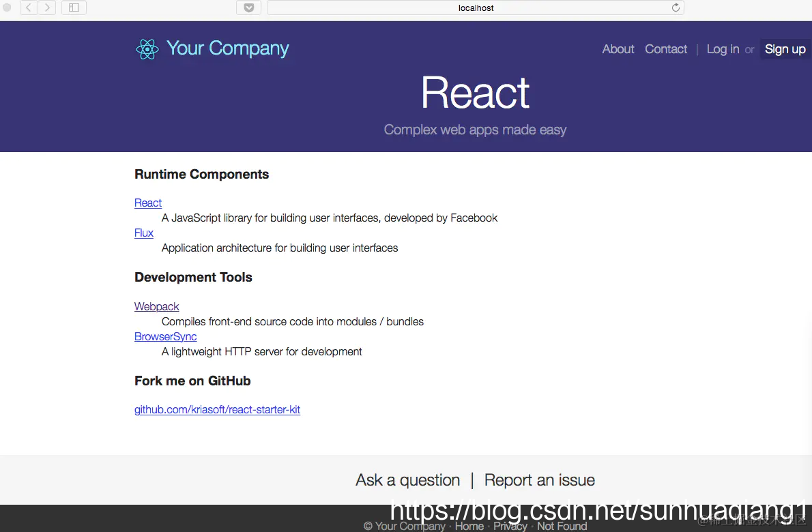Open the Not Found footer link

562,526
